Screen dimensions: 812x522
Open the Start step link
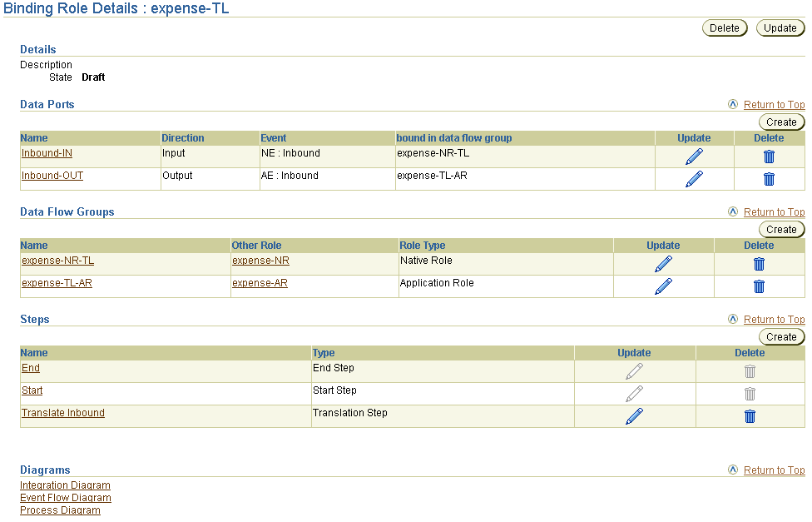point(32,390)
